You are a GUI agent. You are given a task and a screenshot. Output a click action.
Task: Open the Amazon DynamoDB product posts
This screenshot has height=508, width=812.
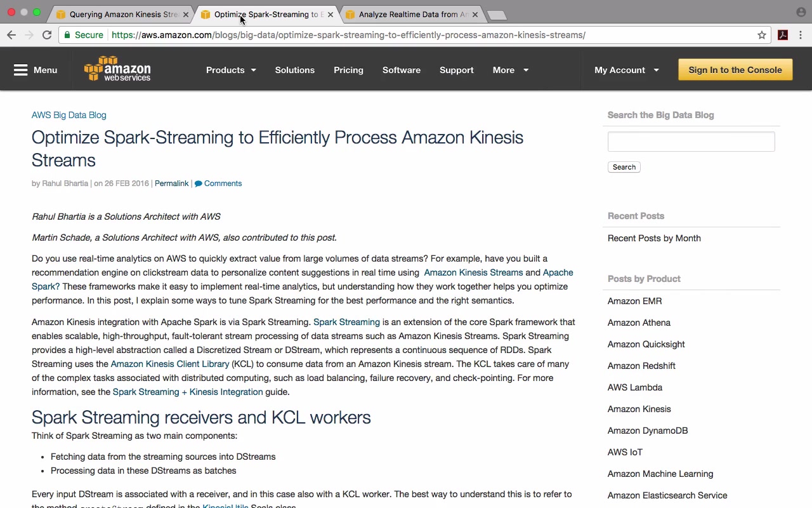pos(648,431)
